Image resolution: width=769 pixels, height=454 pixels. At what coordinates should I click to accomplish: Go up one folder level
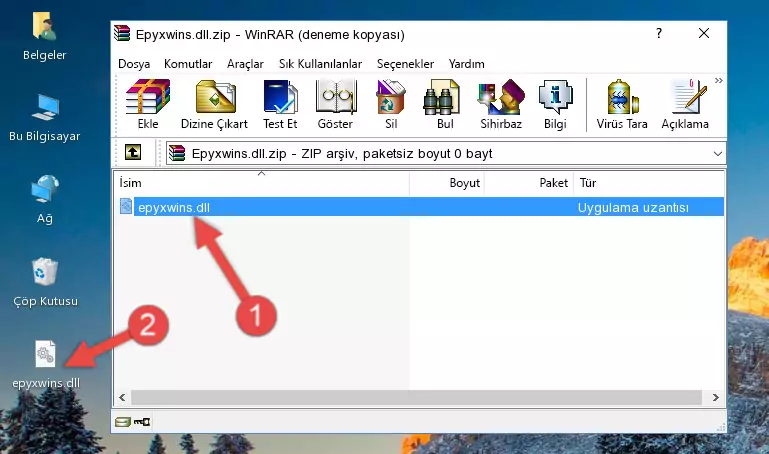click(x=133, y=152)
